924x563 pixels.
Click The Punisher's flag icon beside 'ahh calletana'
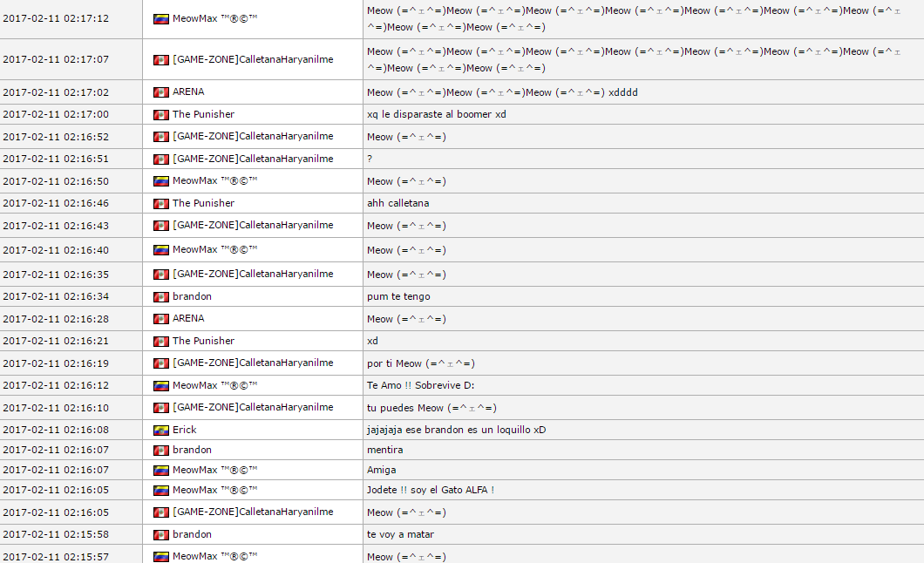(160, 204)
